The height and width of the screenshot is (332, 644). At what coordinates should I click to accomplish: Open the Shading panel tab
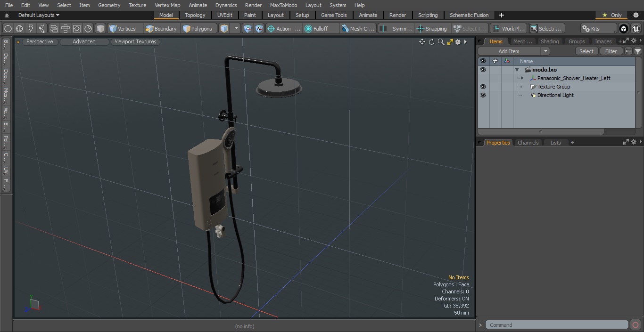click(549, 41)
